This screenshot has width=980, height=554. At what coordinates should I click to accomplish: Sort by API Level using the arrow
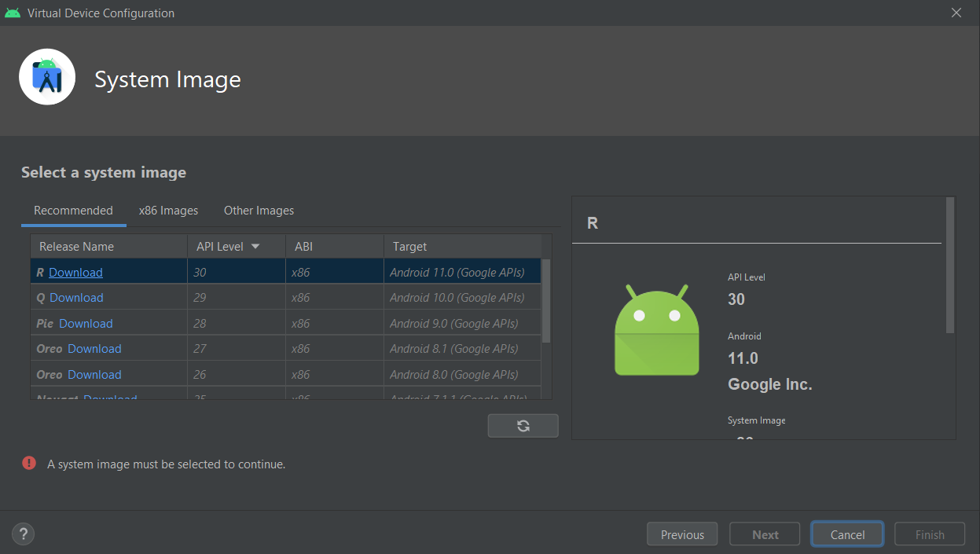click(x=255, y=246)
